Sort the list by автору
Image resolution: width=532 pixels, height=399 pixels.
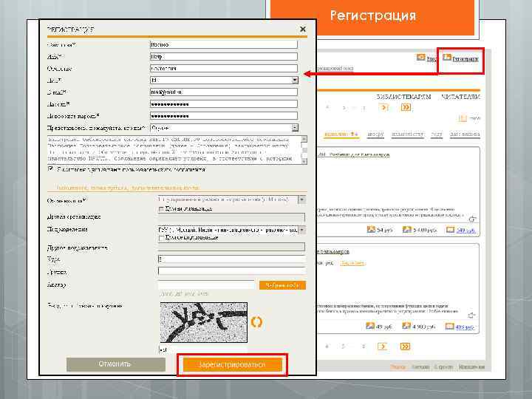point(375,134)
